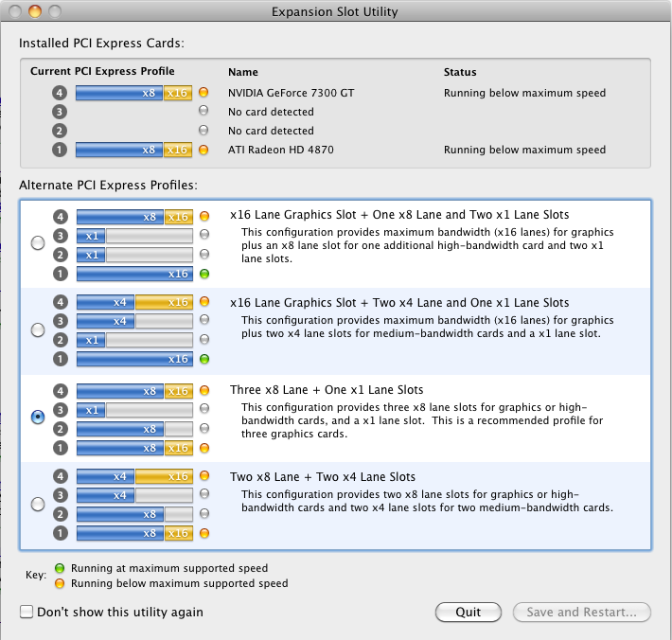Viewport: 672px width, 640px height.
Task: Click the Status column header
Action: (460, 72)
